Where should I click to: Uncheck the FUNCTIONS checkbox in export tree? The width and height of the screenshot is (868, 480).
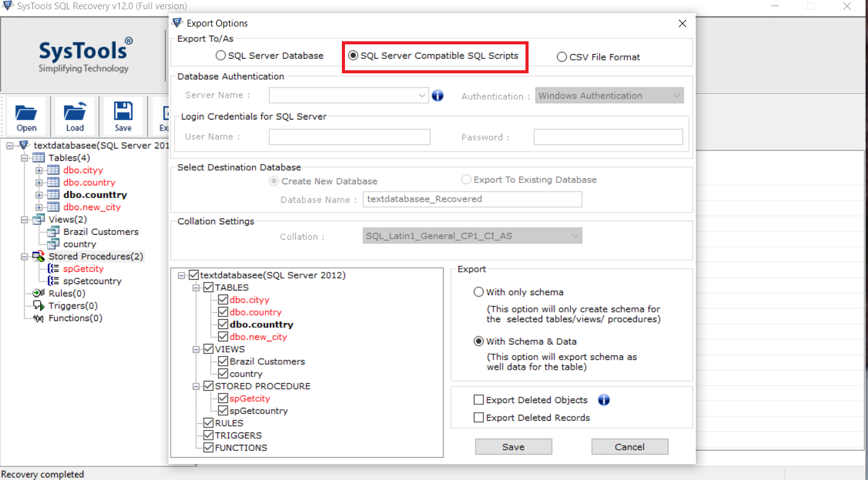[208, 448]
